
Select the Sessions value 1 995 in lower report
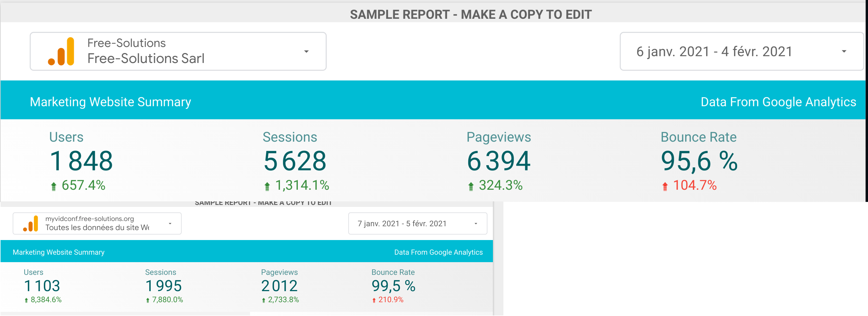163,286
